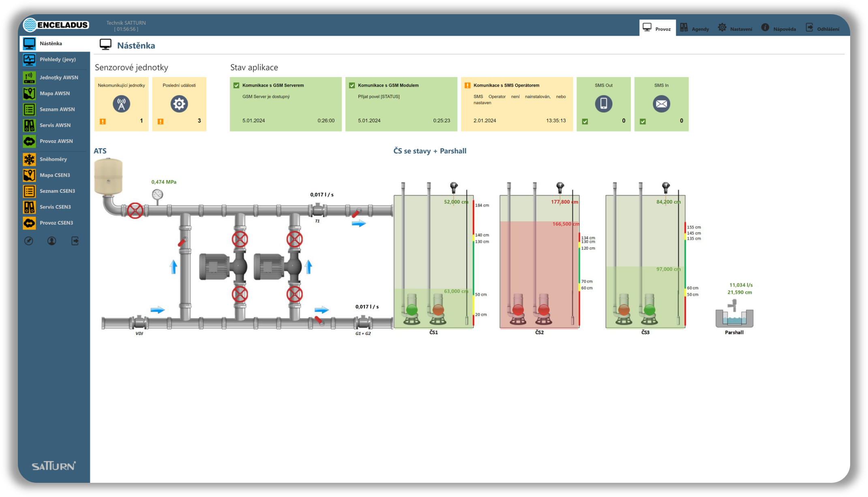Click the GSM Modul status checkbox
Viewport: 868px width, 497px height.
pyautogui.click(x=352, y=85)
